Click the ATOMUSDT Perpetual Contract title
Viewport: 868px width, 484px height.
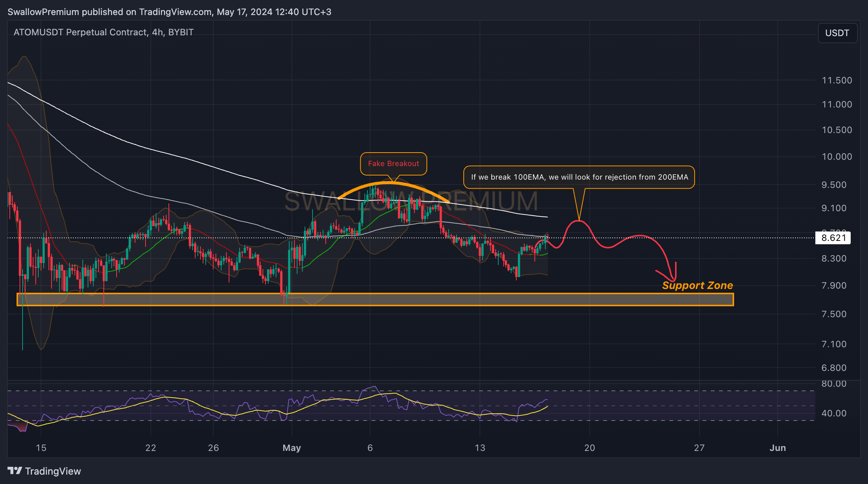point(103,32)
